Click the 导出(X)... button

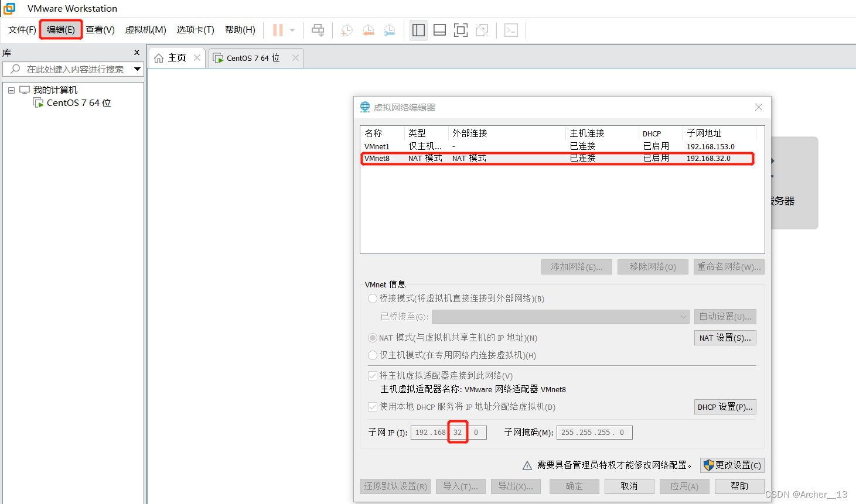pyautogui.click(x=516, y=486)
